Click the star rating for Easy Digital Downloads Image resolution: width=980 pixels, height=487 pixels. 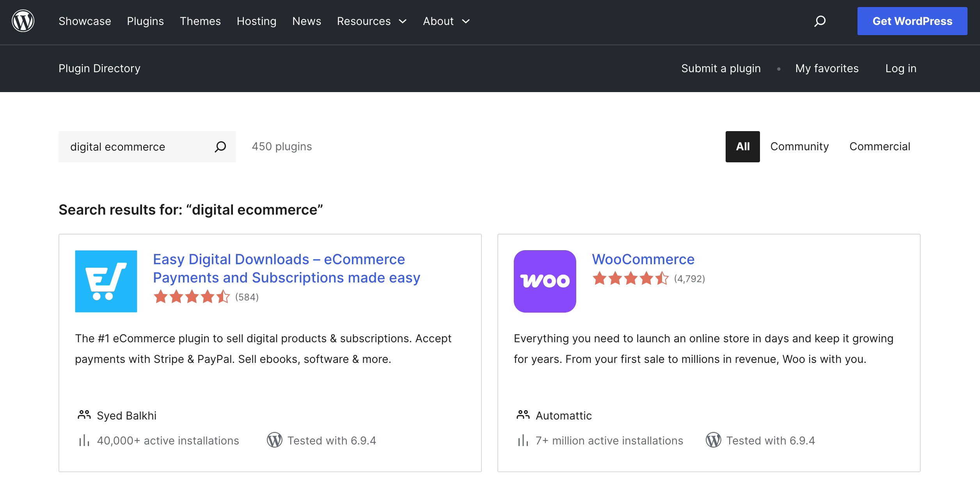192,297
